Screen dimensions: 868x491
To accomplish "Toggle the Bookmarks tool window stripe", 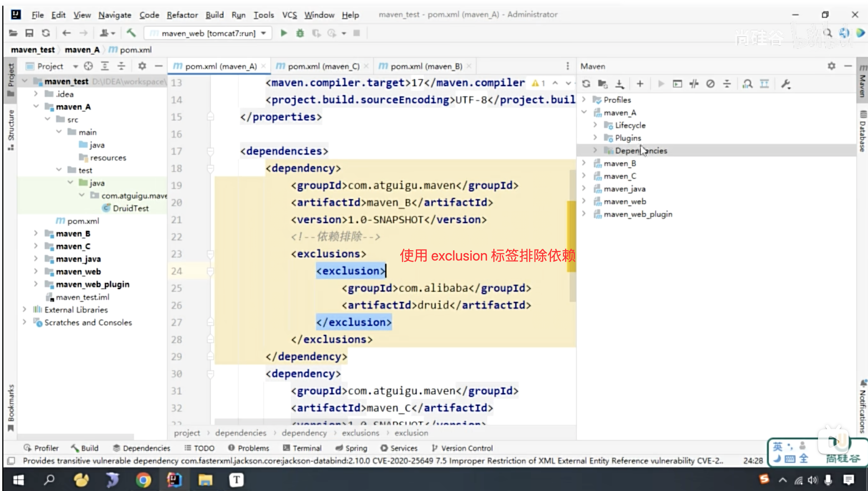I will click(x=11, y=406).
